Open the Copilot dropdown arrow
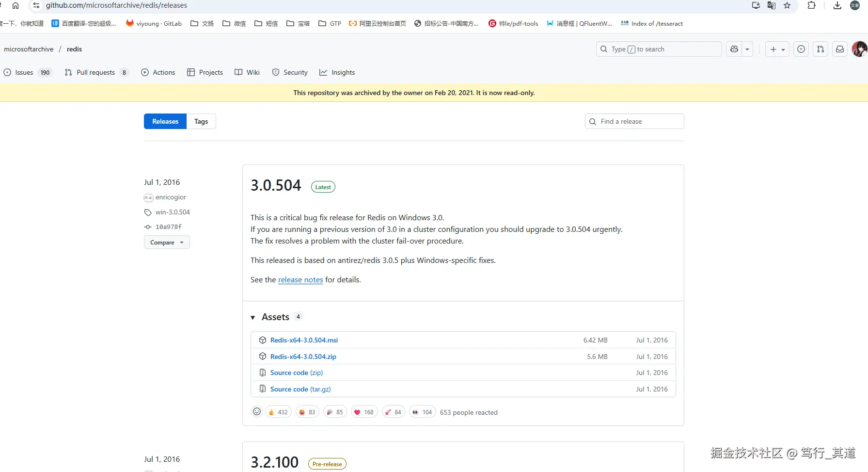Image resolution: width=868 pixels, height=472 pixels. 747,49
